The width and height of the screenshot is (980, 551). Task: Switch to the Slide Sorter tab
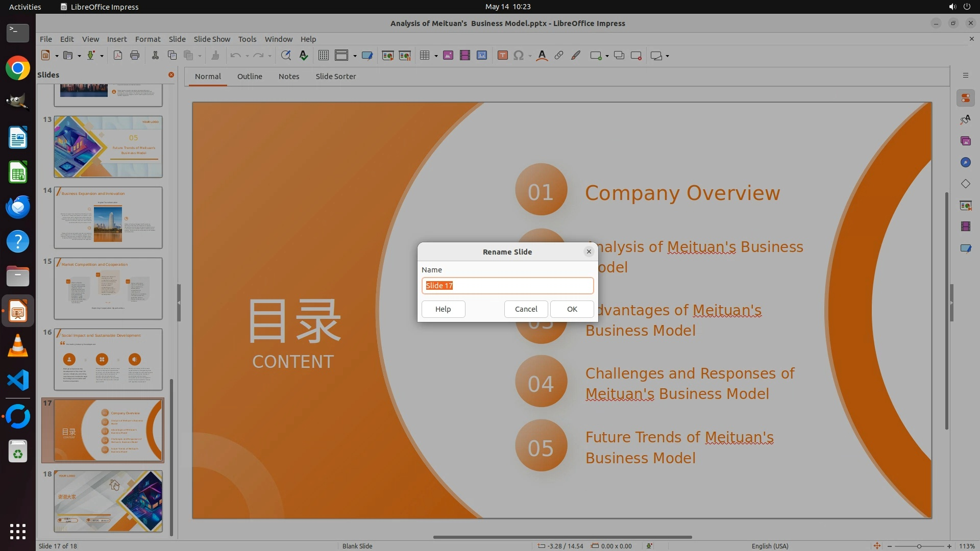click(x=335, y=77)
